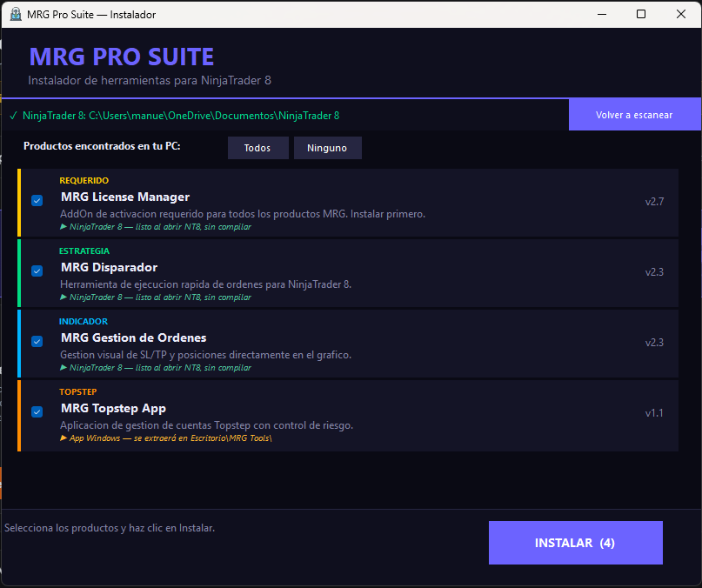The height and width of the screenshot is (588, 702).
Task: Deselect the MRG Gestion de Ordenes checkbox
Action: click(37, 341)
